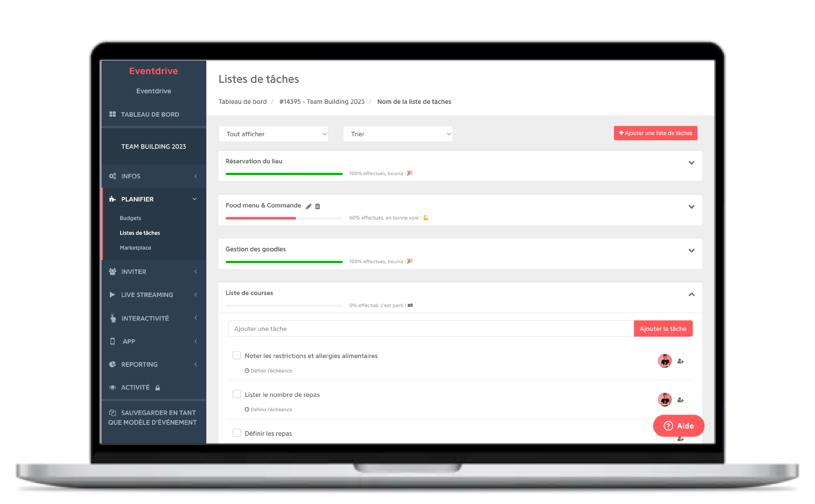Toggle the checkbox for Lister le nombre de repas
This screenshot has width=815, height=504.
tap(236, 394)
